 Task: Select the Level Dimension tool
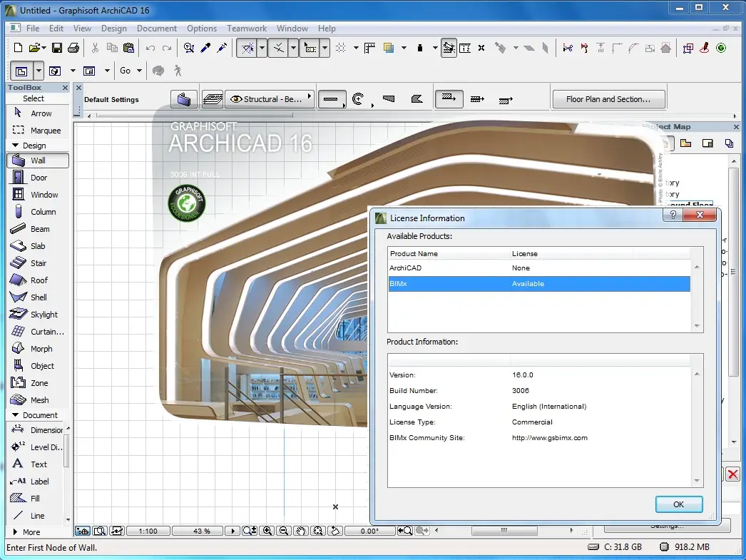[36, 447]
